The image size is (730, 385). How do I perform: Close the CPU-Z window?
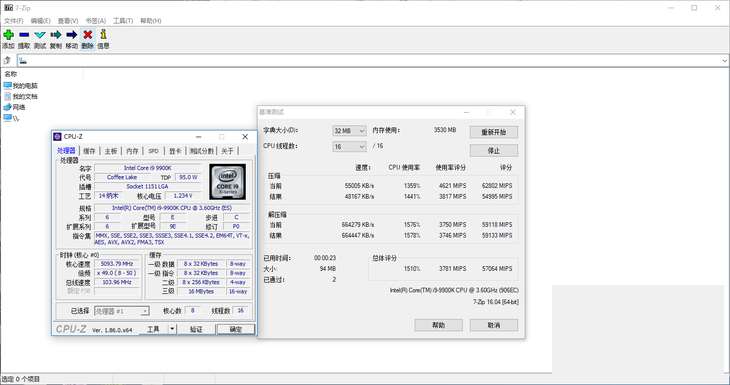point(245,136)
